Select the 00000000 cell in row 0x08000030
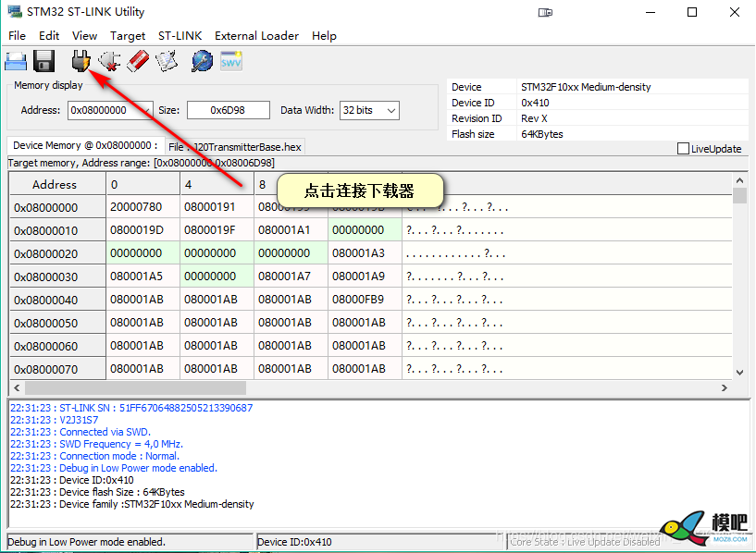The height and width of the screenshot is (553, 756). (217, 276)
